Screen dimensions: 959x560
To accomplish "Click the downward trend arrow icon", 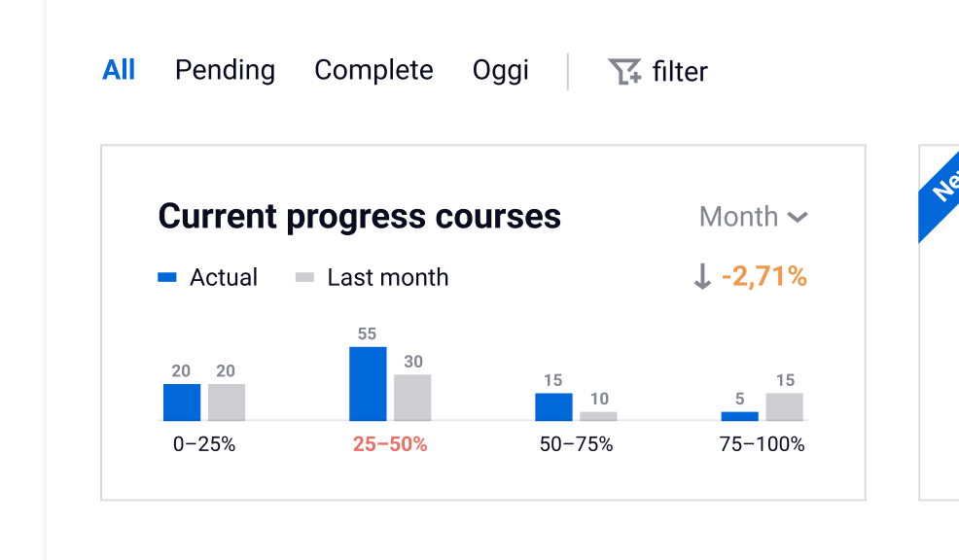I will click(x=702, y=277).
